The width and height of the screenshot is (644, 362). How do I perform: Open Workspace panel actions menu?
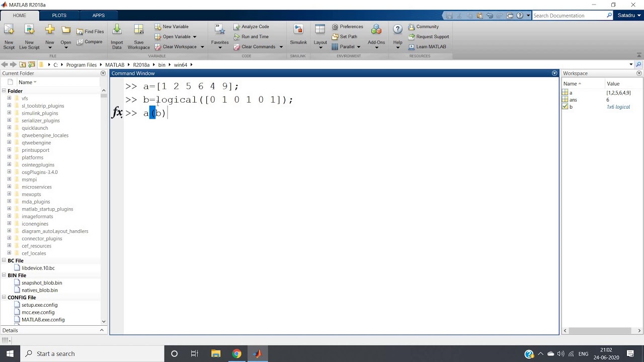point(639,73)
